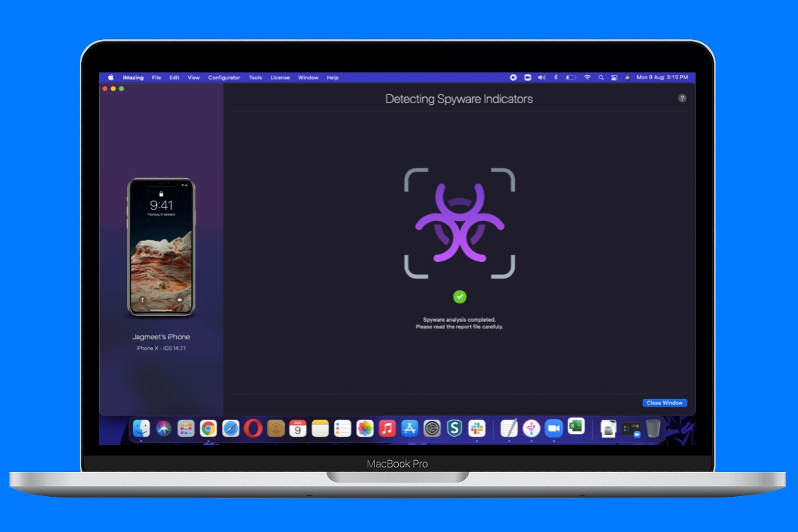Open Spotlight search from the menu bar

pyautogui.click(x=601, y=77)
